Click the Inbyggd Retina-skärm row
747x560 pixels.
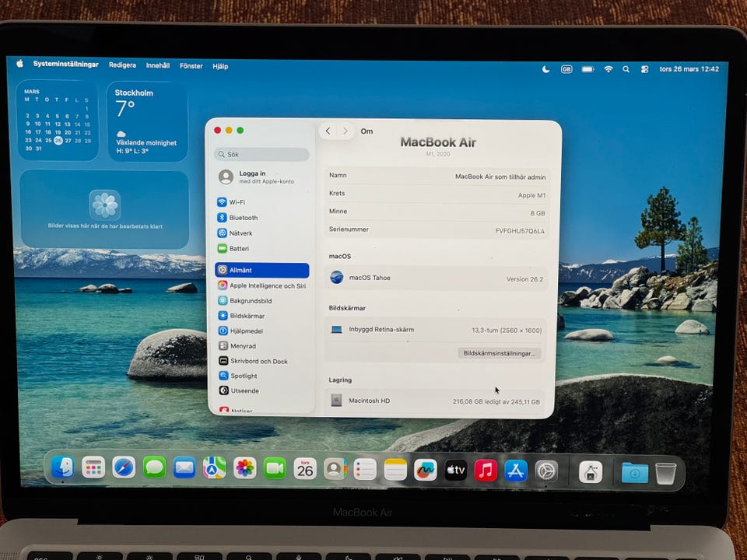(436, 330)
